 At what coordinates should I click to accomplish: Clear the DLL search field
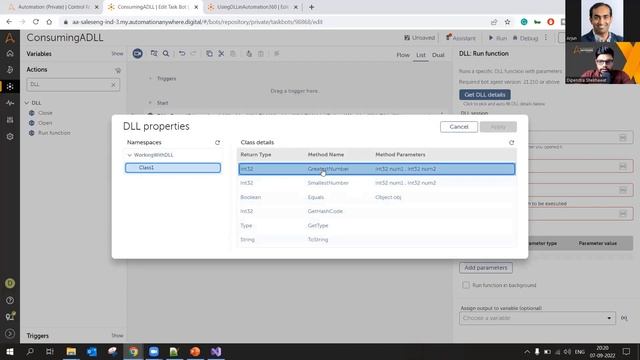pyautogui.click(x=113, y=84)
